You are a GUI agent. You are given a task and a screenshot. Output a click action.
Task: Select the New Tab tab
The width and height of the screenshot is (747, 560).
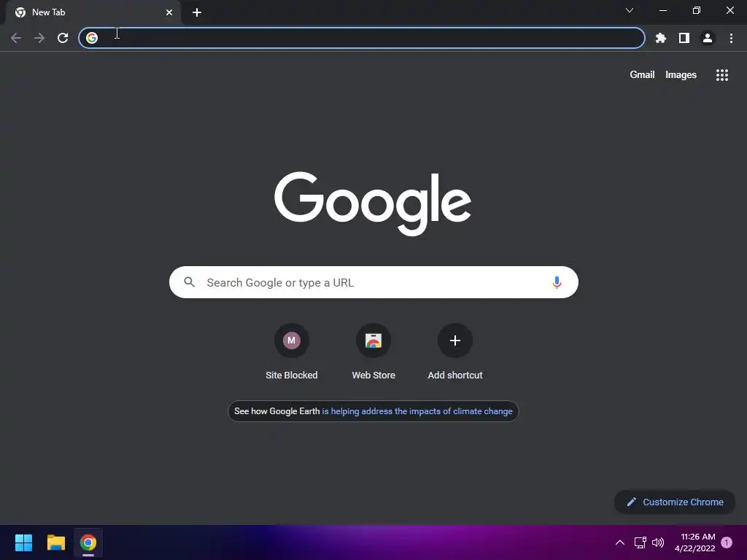pyautogui.click(x=93, y=12)
